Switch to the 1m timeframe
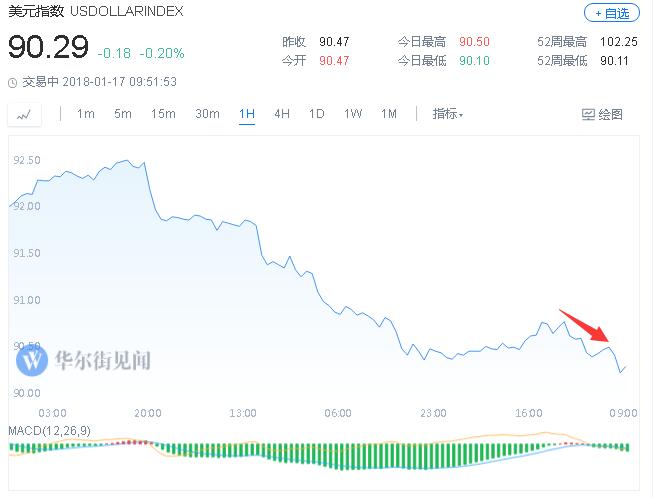This screenshot has width=653, height=498. point(86,114)
